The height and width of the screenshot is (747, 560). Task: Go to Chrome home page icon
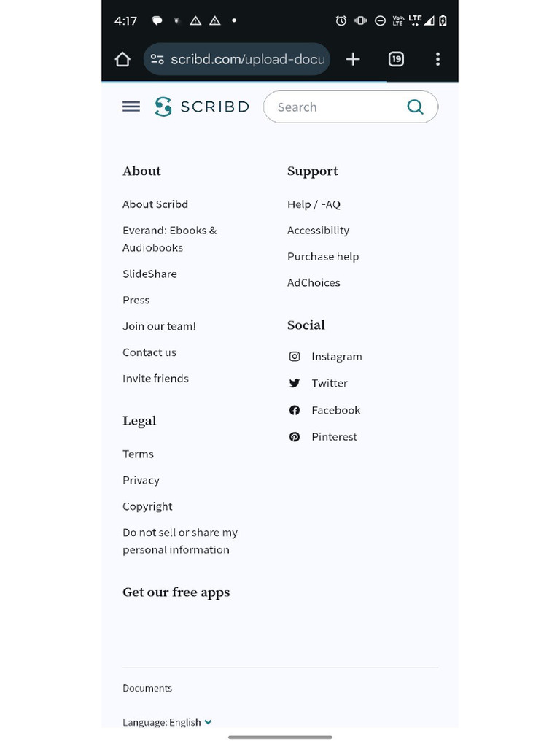tap(122, 59)
